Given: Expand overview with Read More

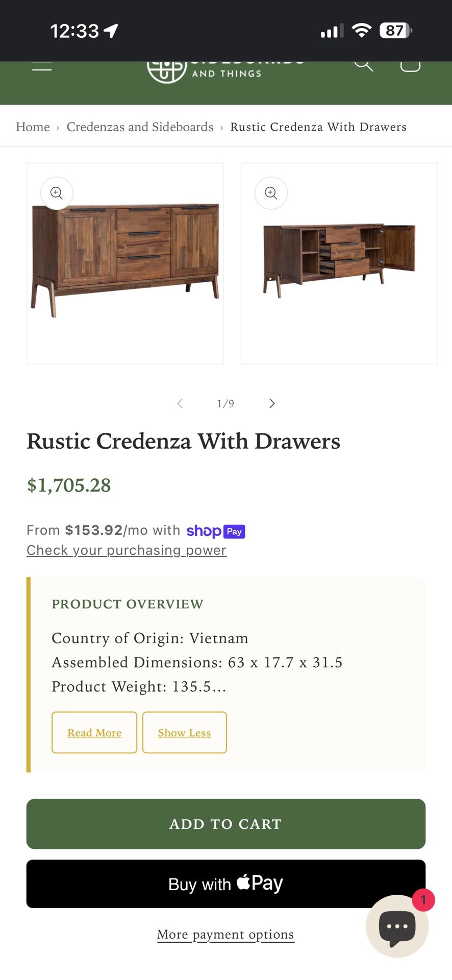Looking at the screenshot, I should 94,732.
